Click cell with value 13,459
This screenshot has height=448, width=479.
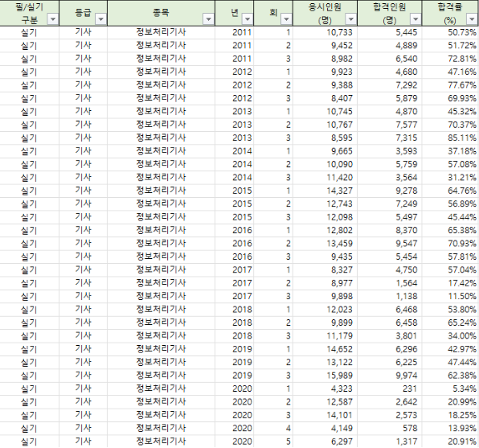[325, 244]
